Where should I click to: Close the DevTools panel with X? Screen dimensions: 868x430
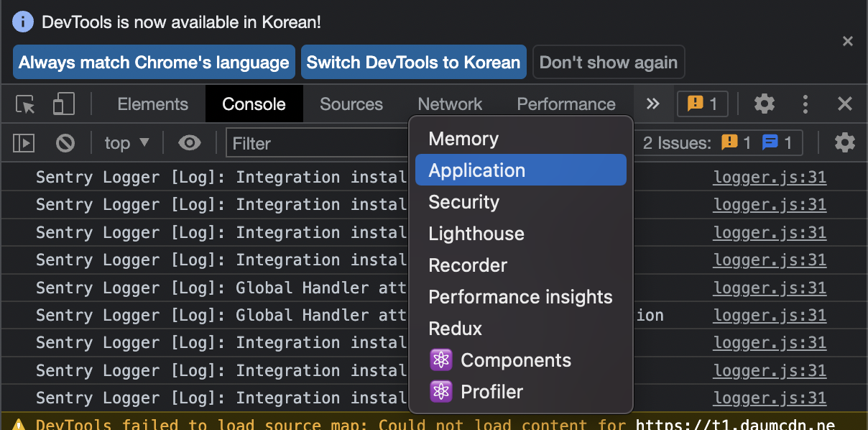(x=845, y=104)
